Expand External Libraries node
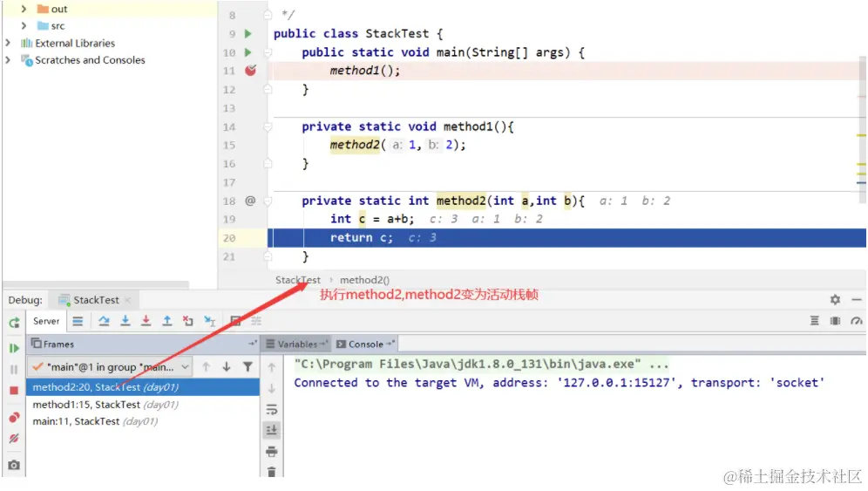Viewport: 868px width, 491px height. [8, 43]
